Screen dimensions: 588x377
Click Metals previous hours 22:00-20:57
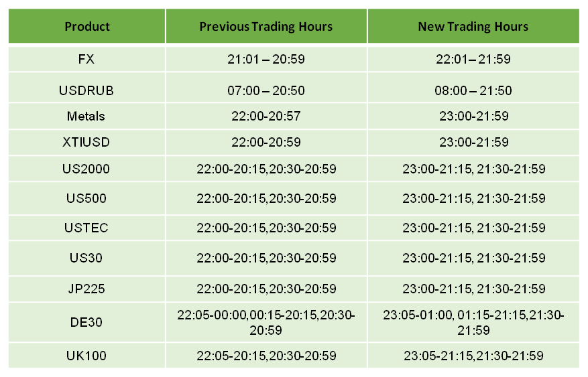[266, 116]
